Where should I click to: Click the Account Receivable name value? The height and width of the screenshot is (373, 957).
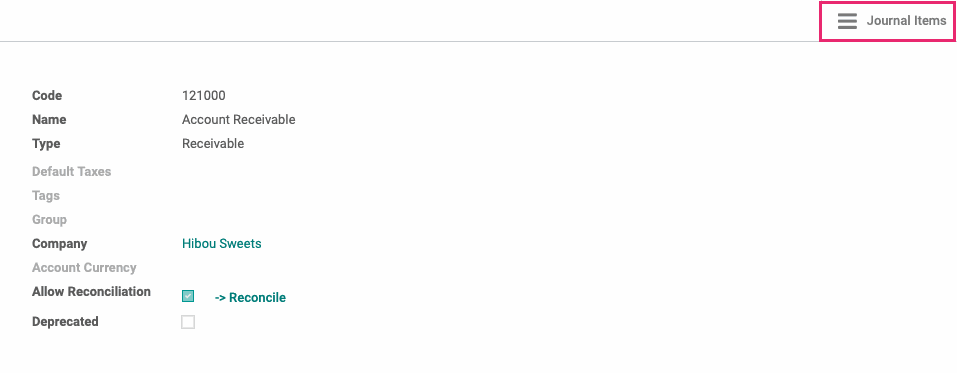click(239, 120)
